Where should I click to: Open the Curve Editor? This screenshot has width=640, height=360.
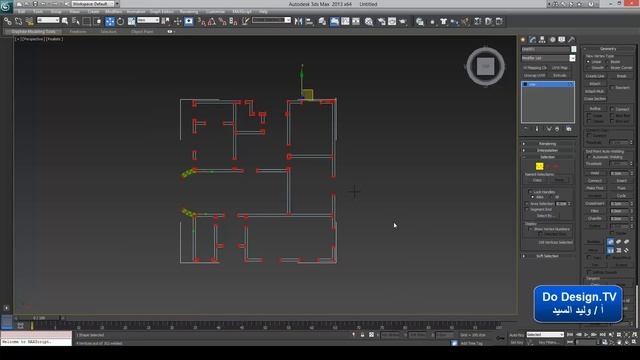tap(345, 21)
